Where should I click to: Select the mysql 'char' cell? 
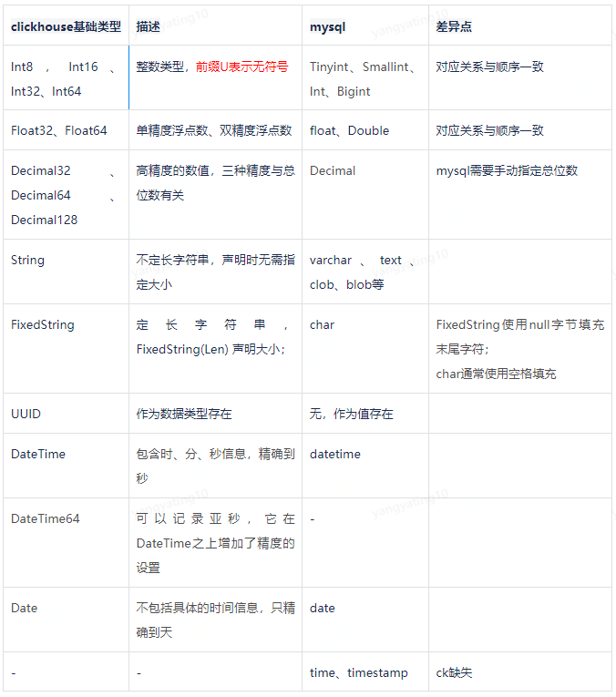[x=364, y=348]
